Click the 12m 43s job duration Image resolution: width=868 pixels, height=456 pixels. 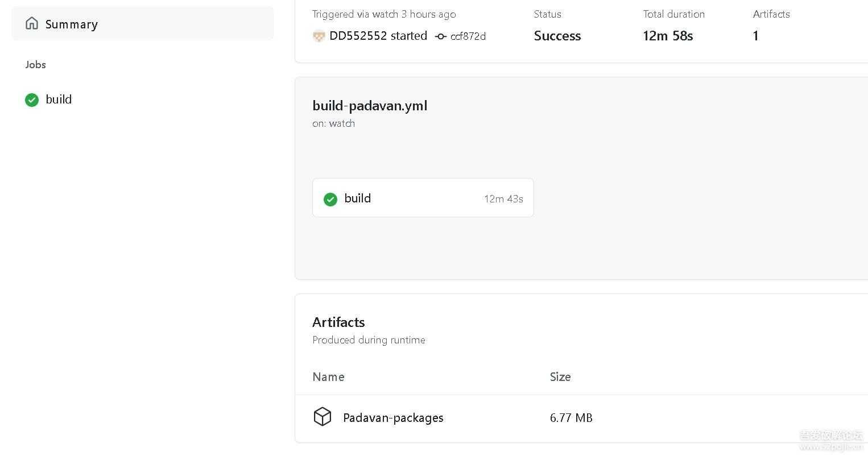coord(503,199)
